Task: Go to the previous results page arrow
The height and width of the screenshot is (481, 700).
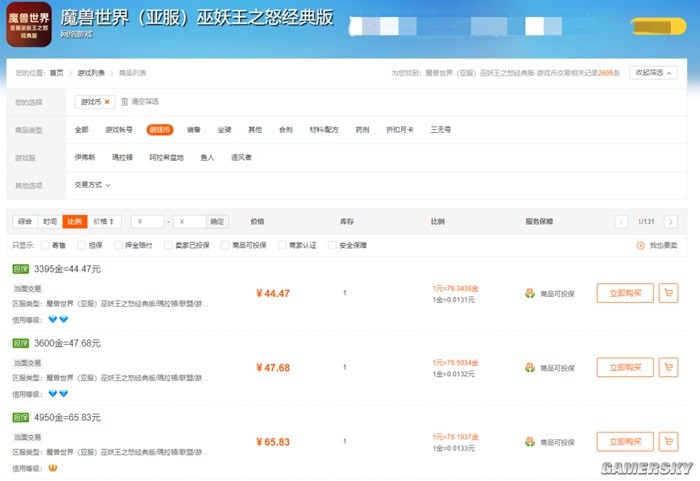Action: [621, 222]
